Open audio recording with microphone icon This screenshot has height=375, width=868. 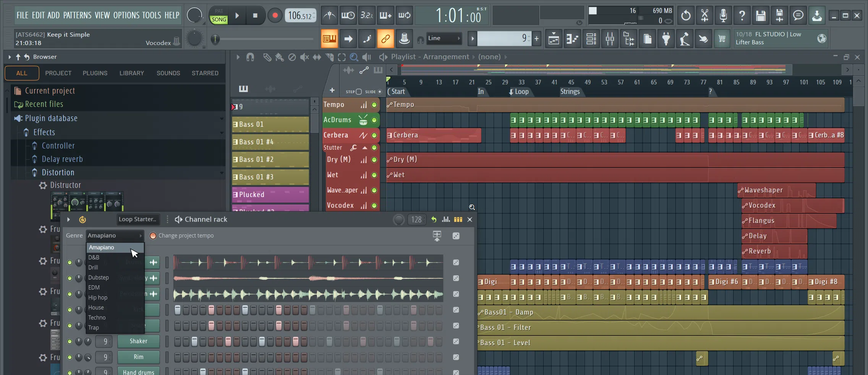pyautogui.click(x=723, y=15)
